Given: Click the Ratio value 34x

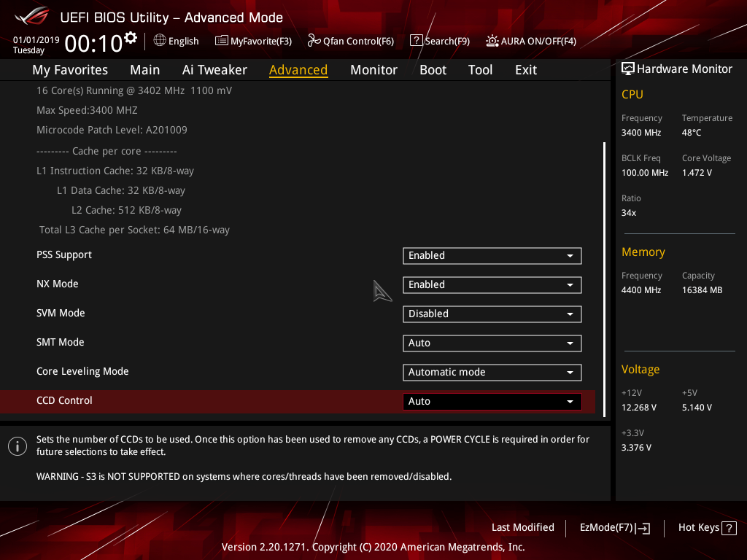Looking at the screenshot, I should tap(628, 213).
